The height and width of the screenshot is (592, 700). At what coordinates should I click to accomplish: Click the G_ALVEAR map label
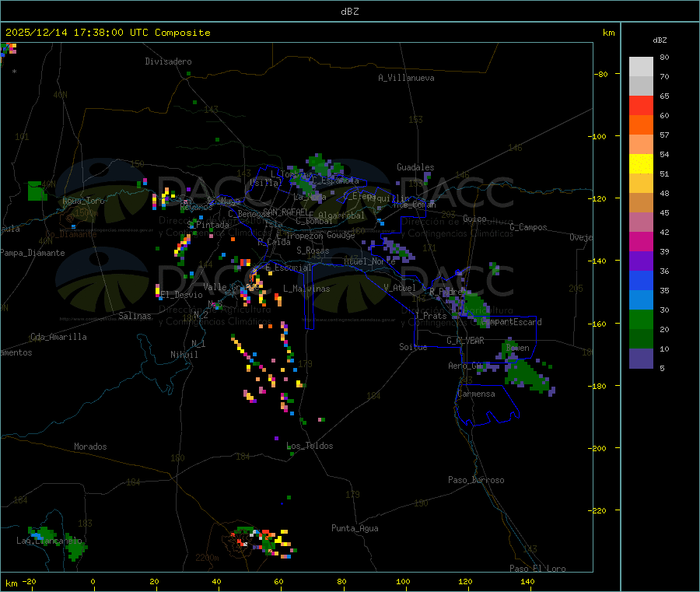(x=465, y=341)
